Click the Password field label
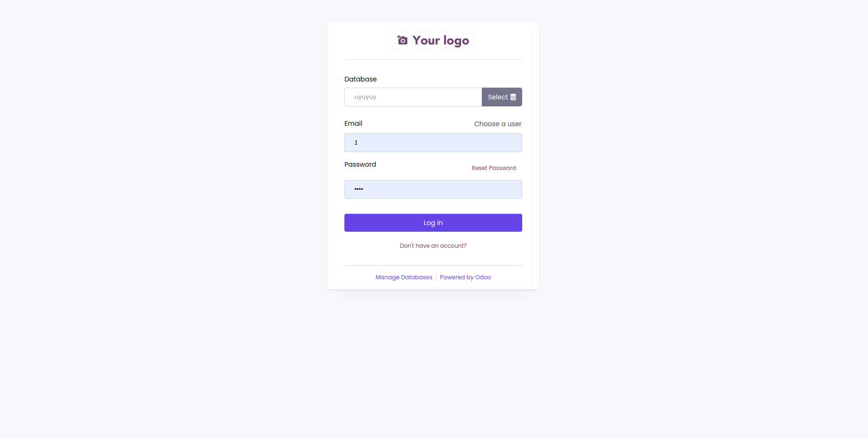 coord(360,164)
